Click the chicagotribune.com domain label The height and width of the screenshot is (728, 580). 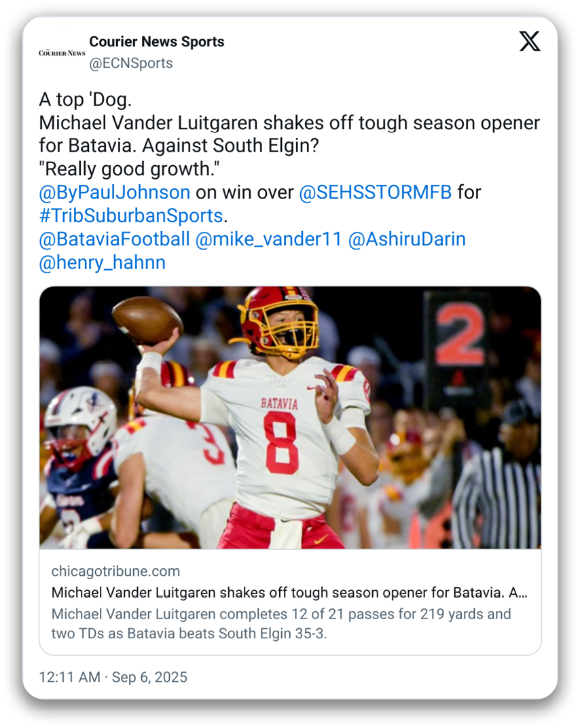point(115,571)
